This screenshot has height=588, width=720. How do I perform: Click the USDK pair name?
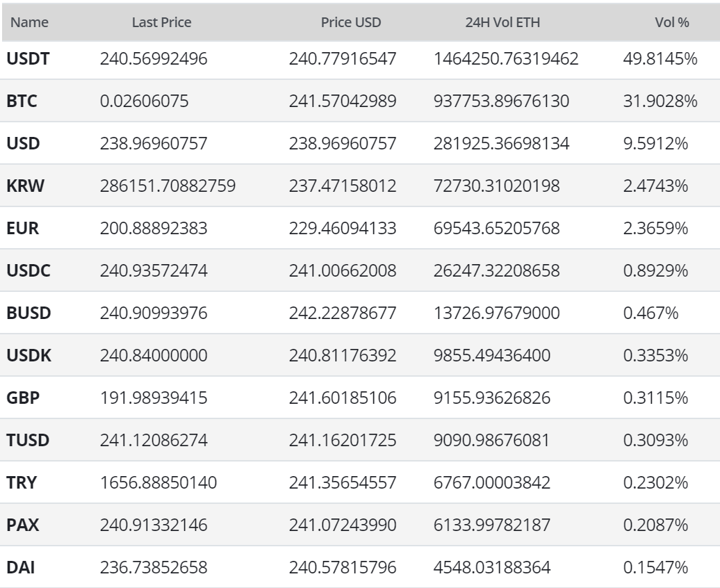click(28, 356)
